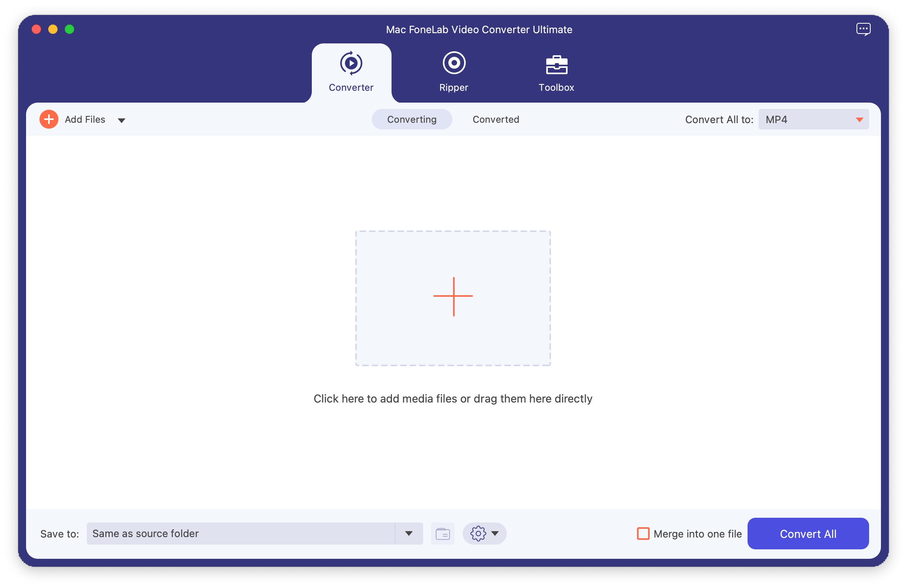
Task: Click the add media files hint text
Action: (453, 399)
